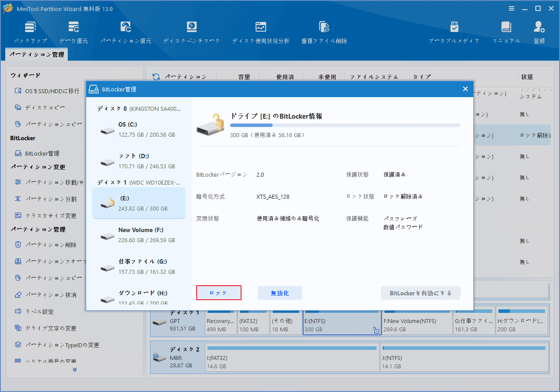Click the refresh icon beside the partition column header
Screen dimensions: 560x392
tap(156, 77)
